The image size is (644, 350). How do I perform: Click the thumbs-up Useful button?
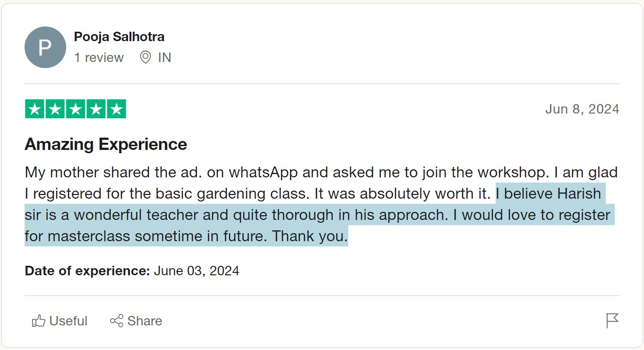pos(60,321)
